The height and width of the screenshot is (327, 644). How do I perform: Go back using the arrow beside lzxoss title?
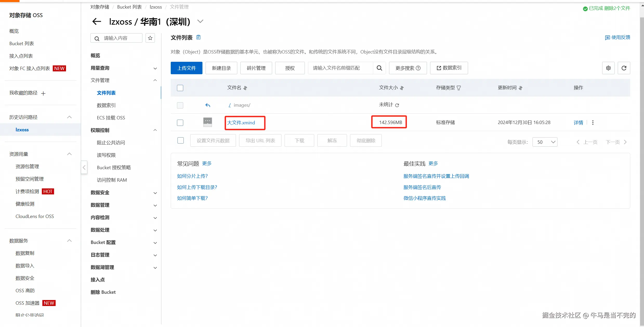[97, 22]
